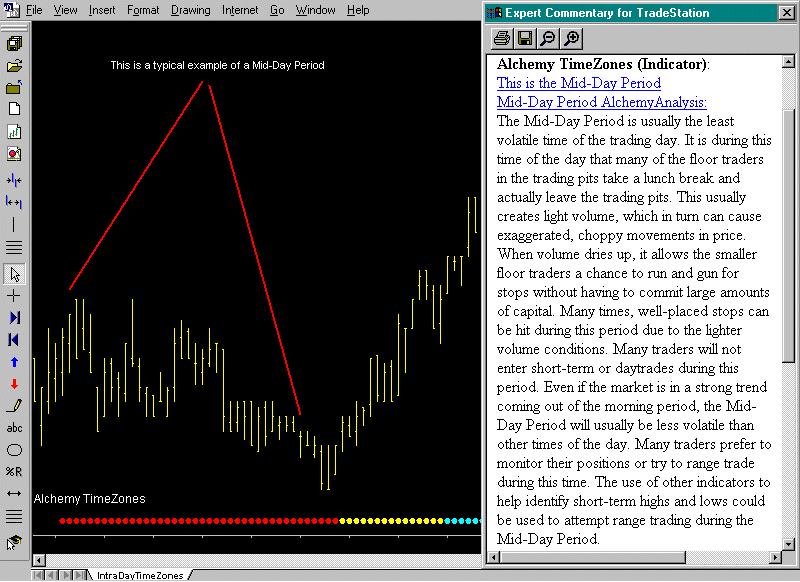Open the Insert menu
The width and height of the screenshot is (800, 582).
pyautogui.click(x=102, y=10)
